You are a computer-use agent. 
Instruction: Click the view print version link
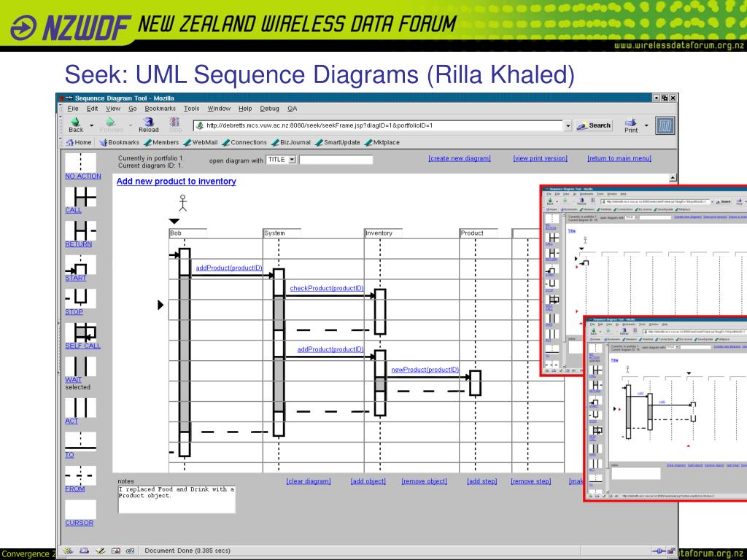coord(541,158)
